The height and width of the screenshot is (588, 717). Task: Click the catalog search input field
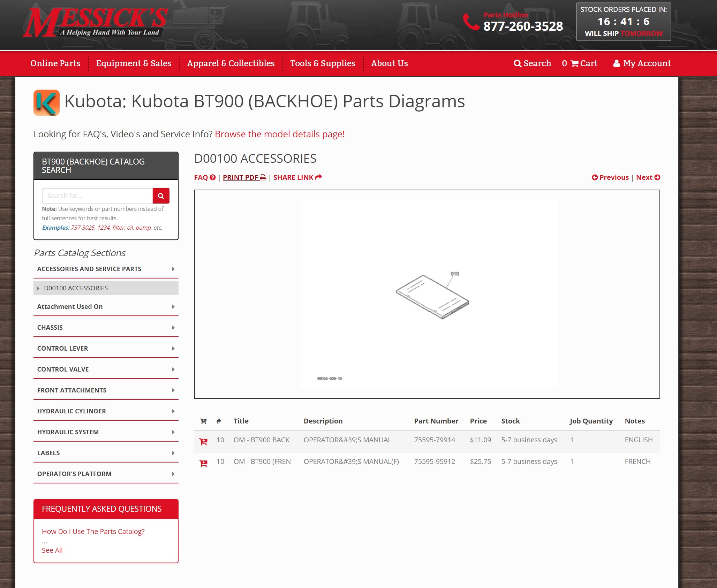[97, 196]
